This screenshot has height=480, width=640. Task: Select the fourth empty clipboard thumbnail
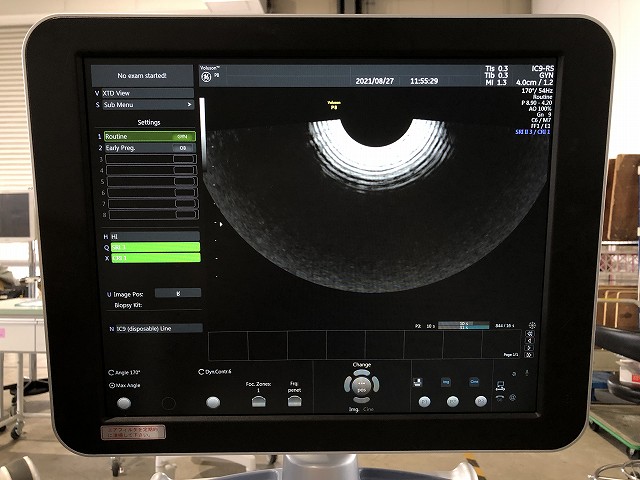pos(346,345)
